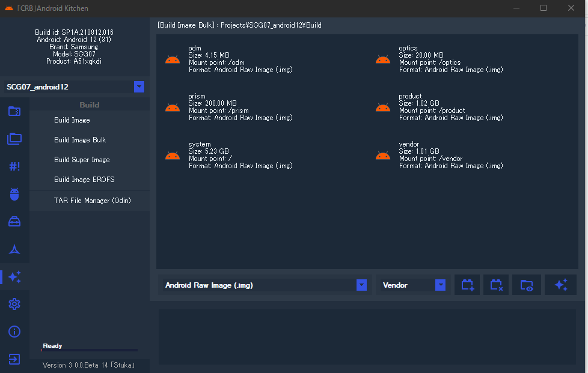Click the vendor mount point /vendor text
Image resolution: width=588 pixels, height=373 pixels.
click(x=430, y=159)
